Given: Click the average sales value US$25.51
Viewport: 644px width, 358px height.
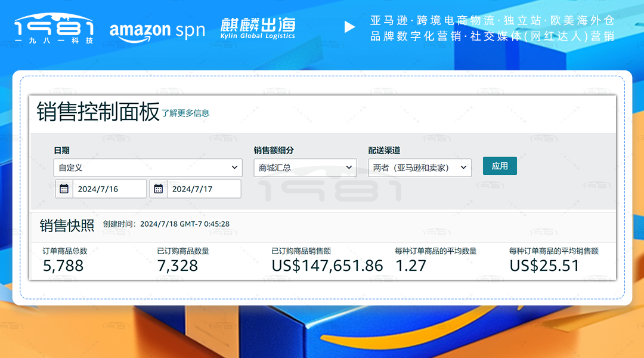Looking at the screenshot, I should (x=544, y=266).
